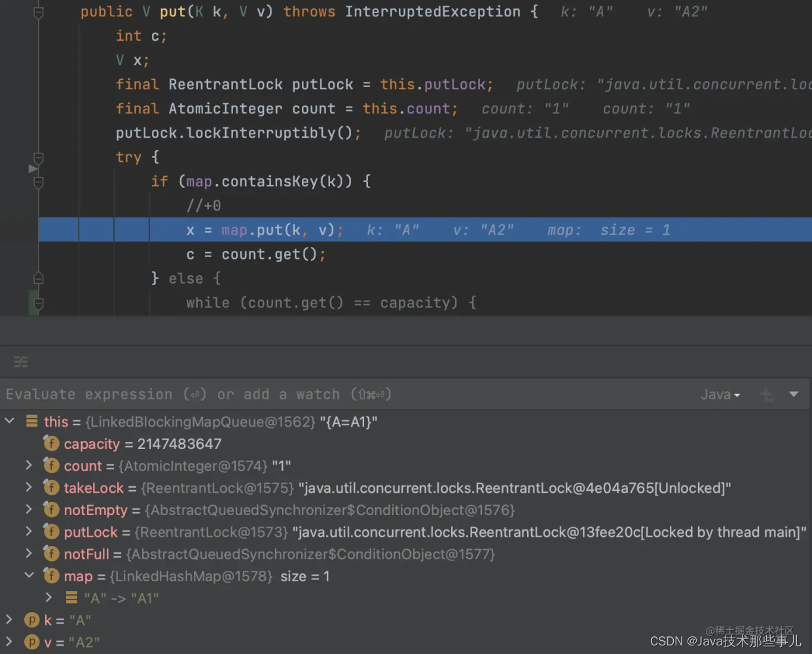The width and height of the screenshot is (812, 654).
Task: Toggle the fold marker at the if statement
Action: 39,182
